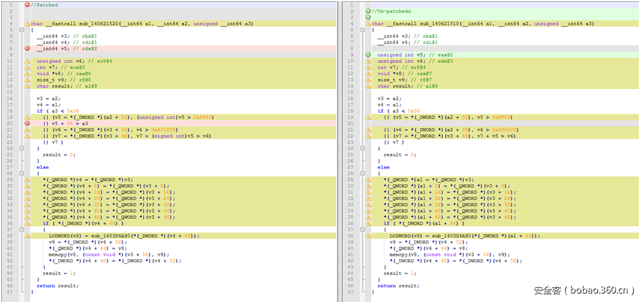Collapse the inner block fold at right line 37
This screenshot has width=644, height=302.
(363, 229)
